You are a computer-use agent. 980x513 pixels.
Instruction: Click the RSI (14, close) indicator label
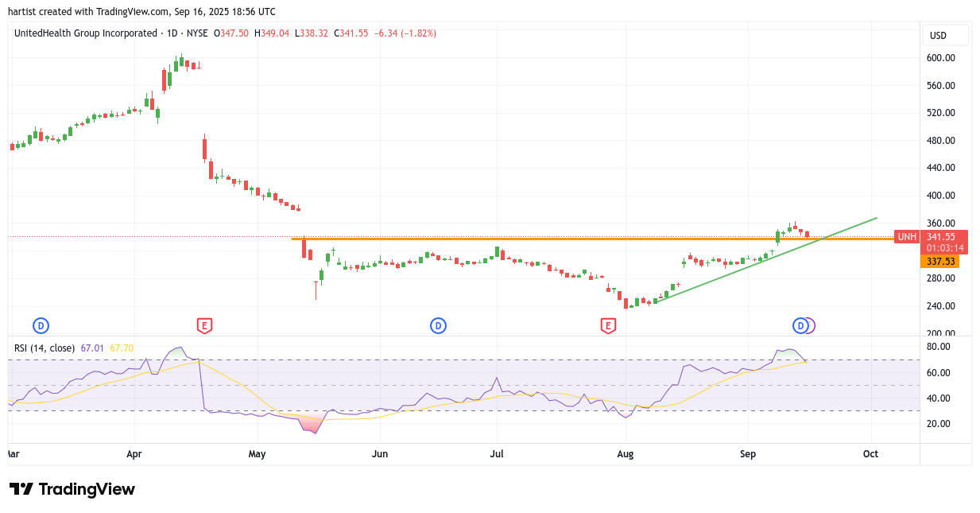point(45,348)
